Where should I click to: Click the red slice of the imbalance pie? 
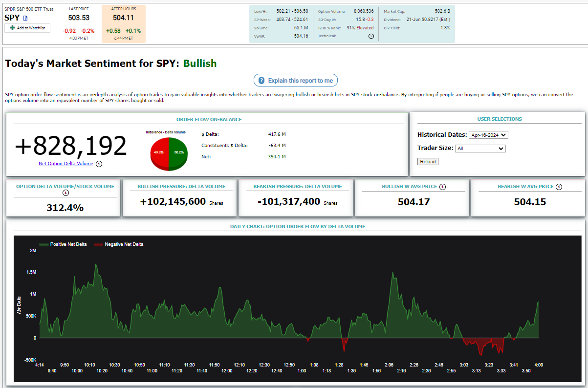point(159,152)
